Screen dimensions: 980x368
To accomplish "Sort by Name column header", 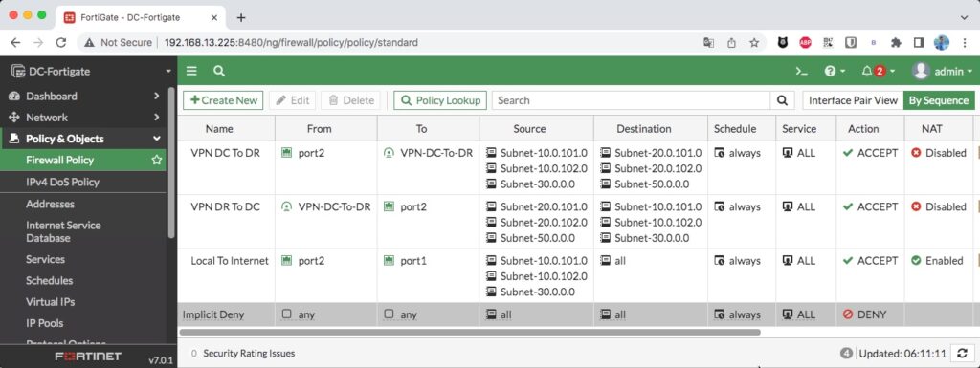I will click(x=219, y=128).
